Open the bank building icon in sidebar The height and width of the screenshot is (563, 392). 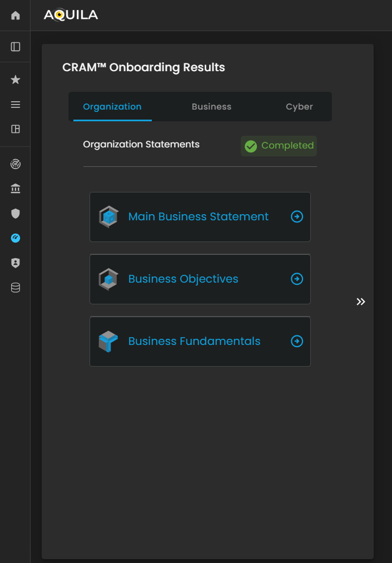click(16, 189)
